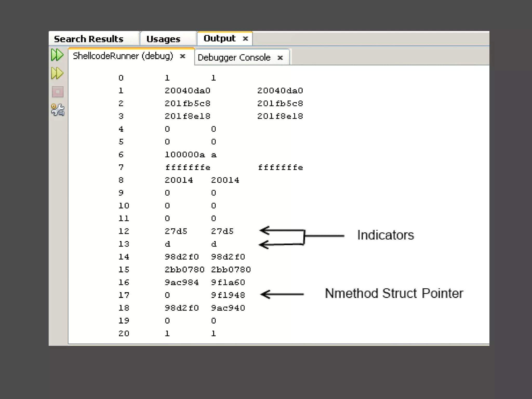Click the row index 19
Image resolution: width=532 pixels, height=399 pixels.
pyautogui.click(x=124, y=321)
